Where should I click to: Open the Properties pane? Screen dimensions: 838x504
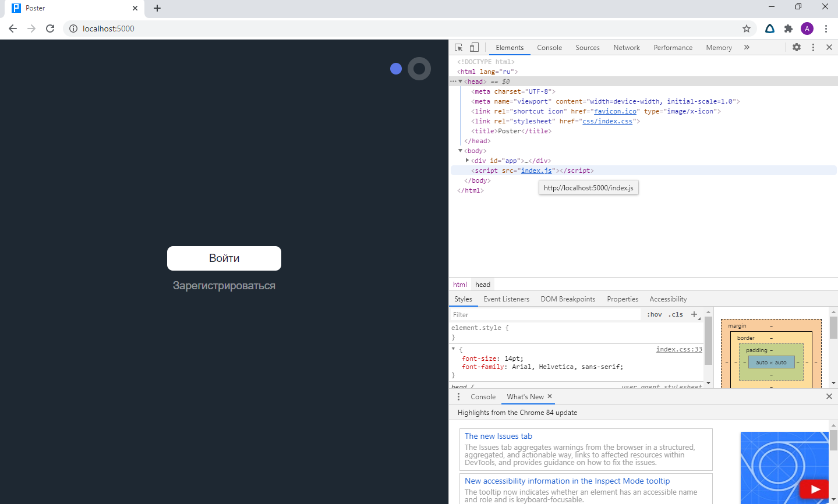[x=623, y=299]
